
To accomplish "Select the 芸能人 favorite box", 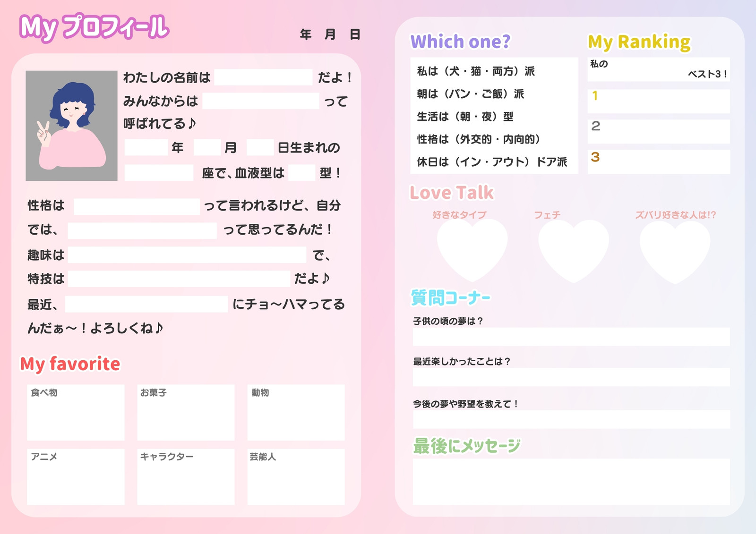I will point(296,477).
